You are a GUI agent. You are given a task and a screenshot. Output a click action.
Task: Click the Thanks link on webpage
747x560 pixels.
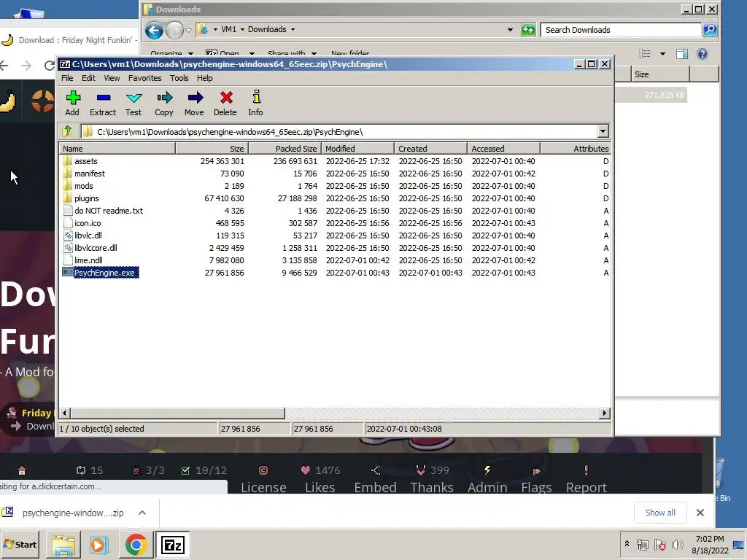tap(432, 479)
